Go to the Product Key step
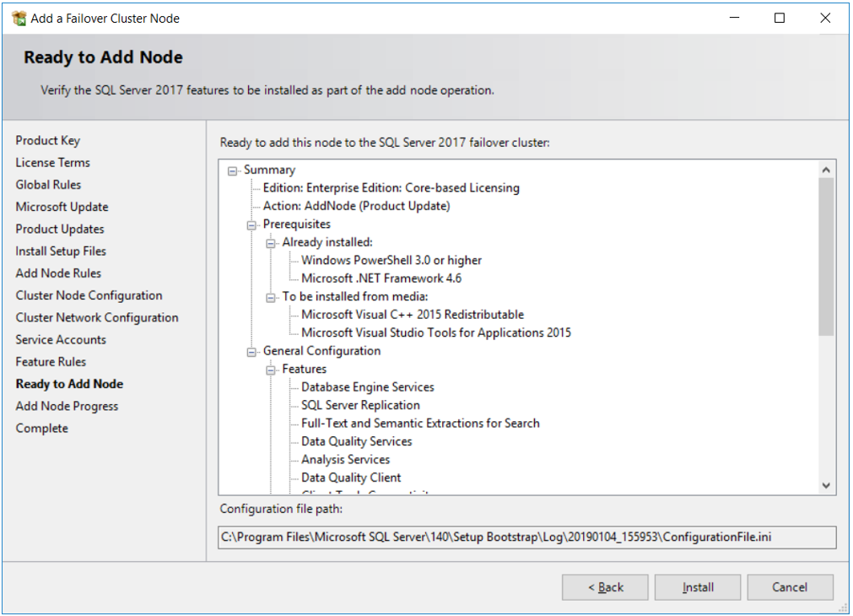The image size is (853, 616). point(48,140)
